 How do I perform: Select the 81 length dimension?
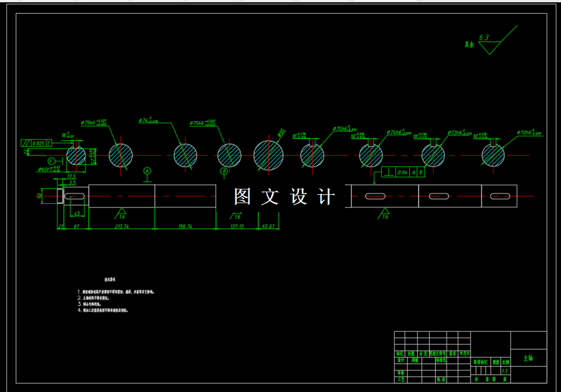tap(76, 226)
